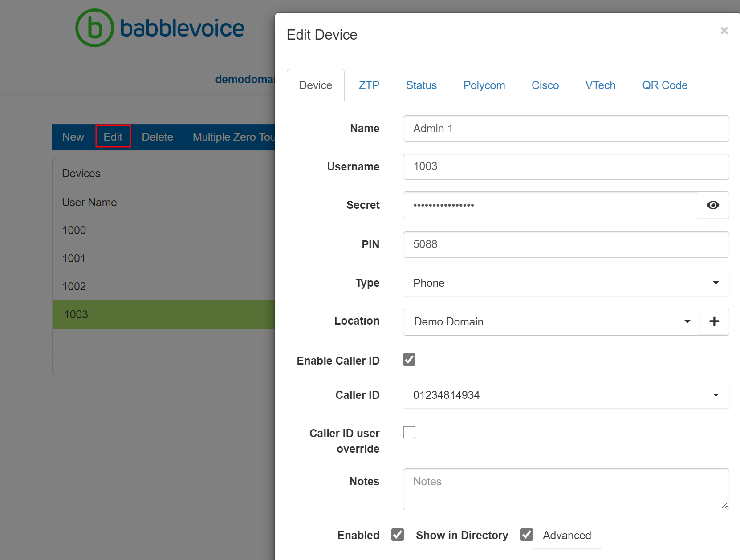Switch to the Status tab
The height and width of the screenshot is (560, 740).
click(421, 85)
